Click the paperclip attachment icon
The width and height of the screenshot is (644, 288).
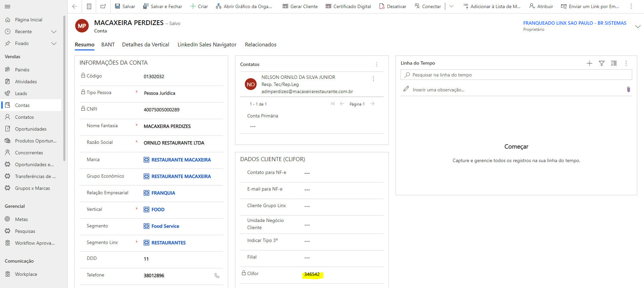point(628,89)
